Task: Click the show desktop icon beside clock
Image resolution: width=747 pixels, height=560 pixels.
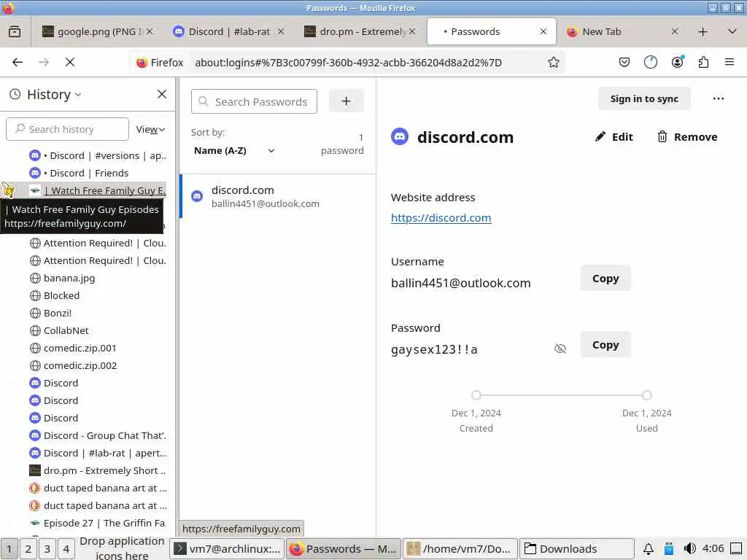Action: pos(736,549)
